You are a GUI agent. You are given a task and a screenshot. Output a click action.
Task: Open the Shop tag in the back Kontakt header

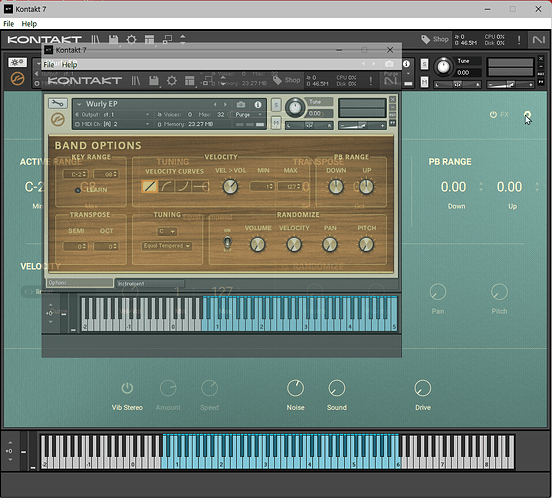click(435, 39)
